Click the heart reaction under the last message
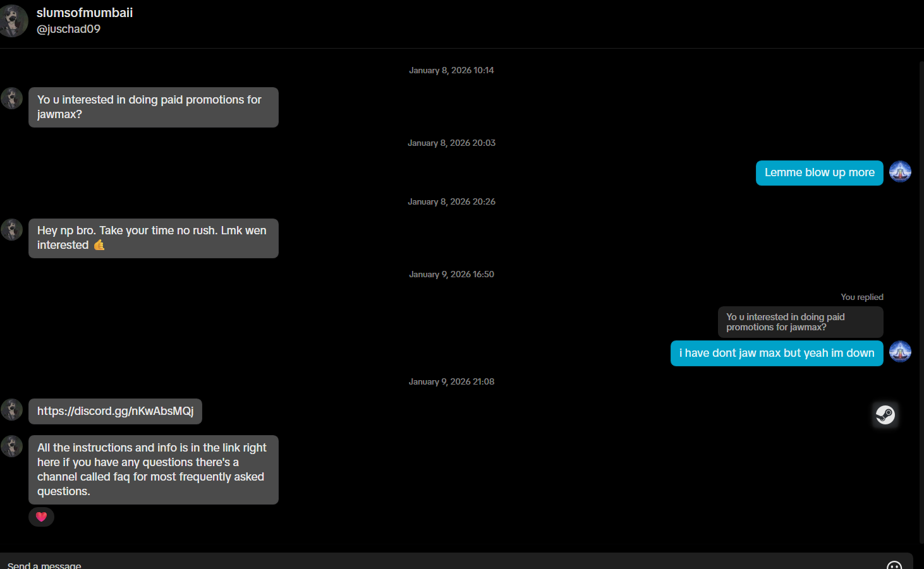The width and height of the screenshot is (924, 569). click(x=41, y=517)
